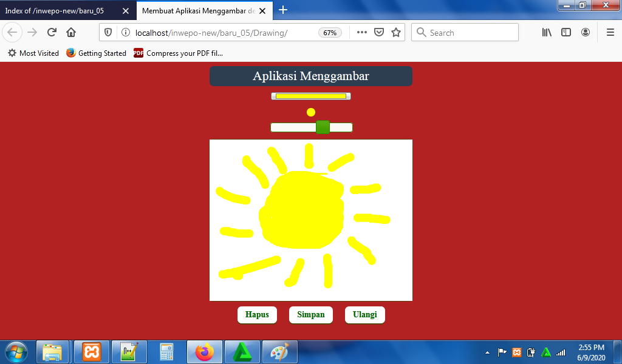Viewport: 622px width, 364px height.
Task: Click the 67% zoom level indicator
Action: 330,33
